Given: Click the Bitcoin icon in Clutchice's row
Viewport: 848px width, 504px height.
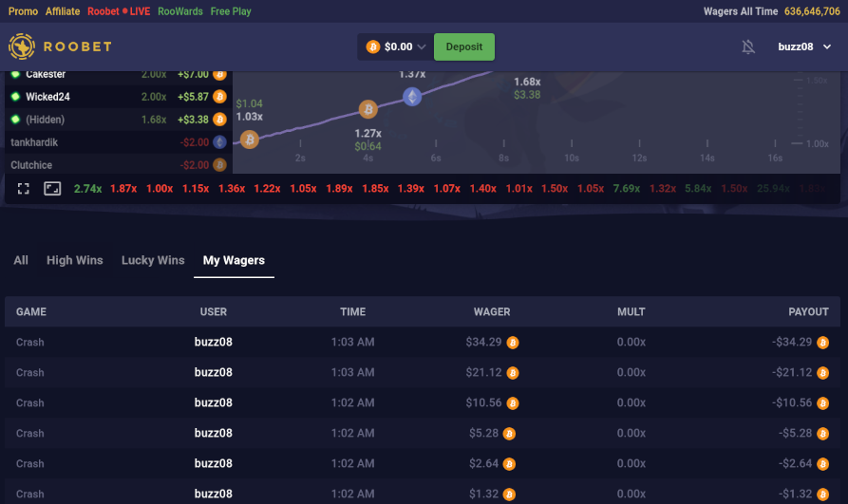Looking at the screenshot, I should click(219, 165).
